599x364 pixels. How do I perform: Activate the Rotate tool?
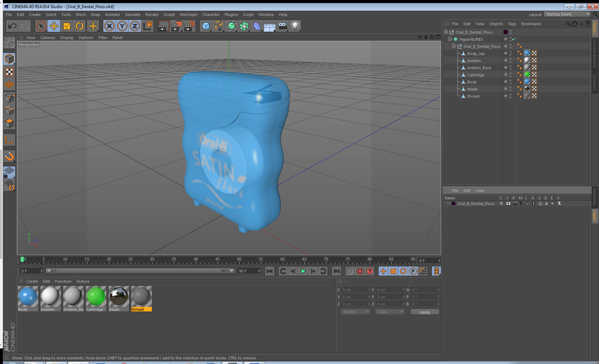[79, 26]
